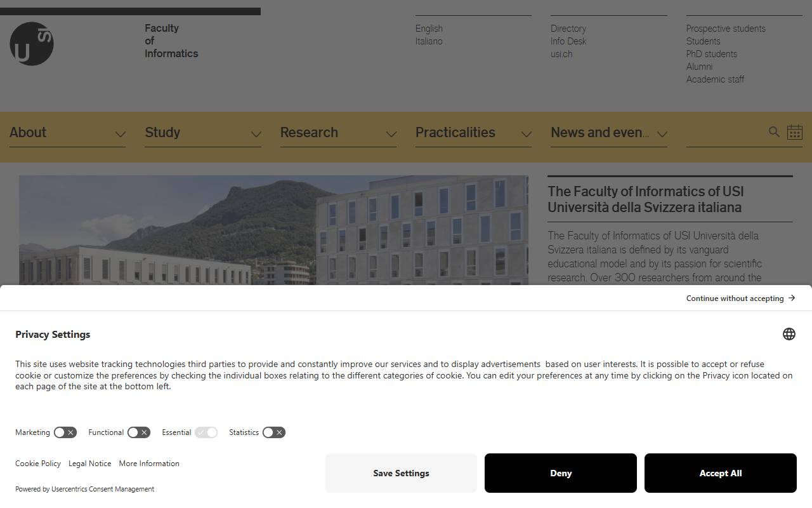This screenshot has width=812, height=508.
Task: Open the Alumni link
Action: (x=699, y=67)
